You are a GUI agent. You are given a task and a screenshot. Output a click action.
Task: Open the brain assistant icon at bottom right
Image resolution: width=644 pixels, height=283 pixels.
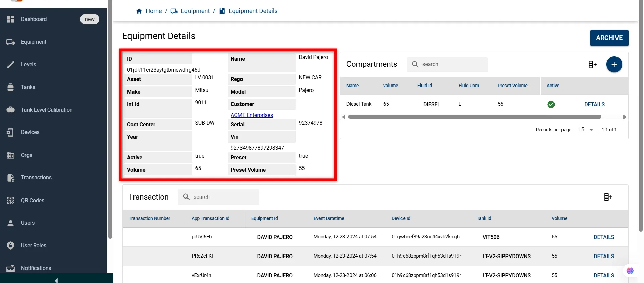click(x=630, y=270)
